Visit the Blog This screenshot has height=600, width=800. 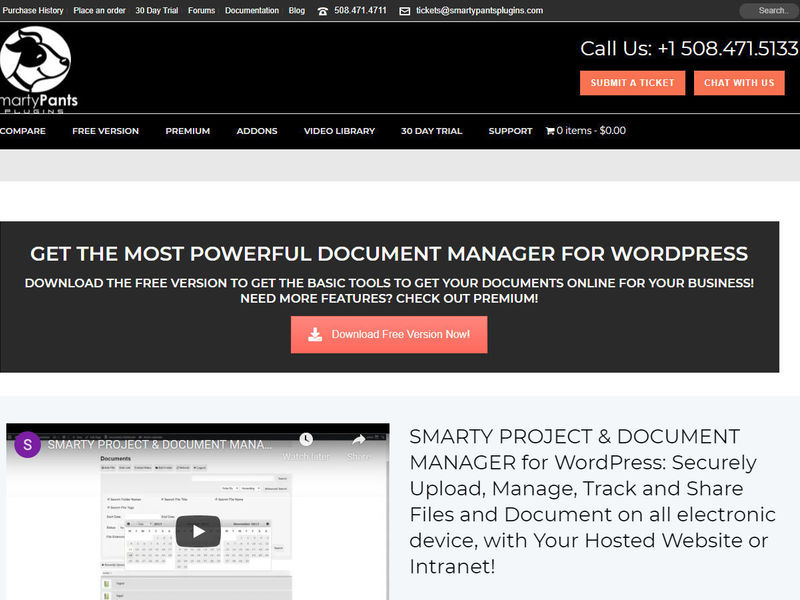296,11
